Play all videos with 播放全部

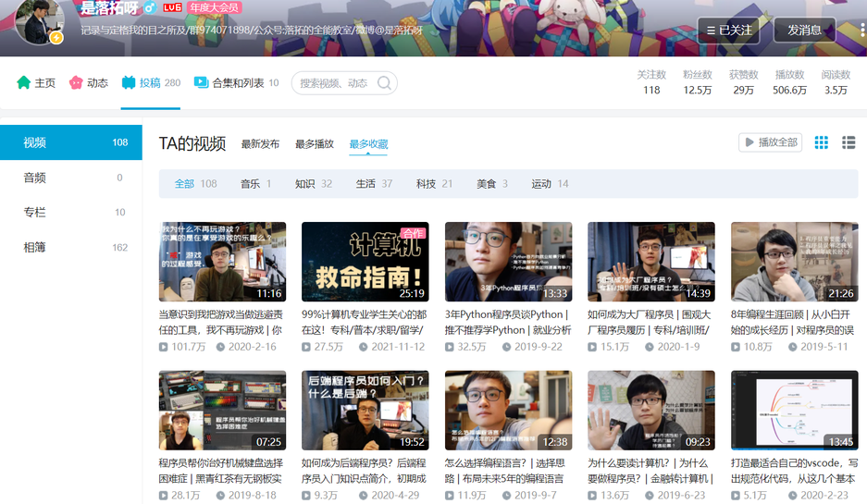tap(770, 142)
